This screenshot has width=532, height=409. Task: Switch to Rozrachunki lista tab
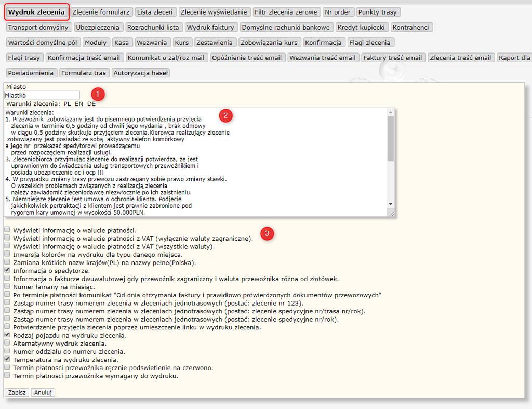[x=153, y=27]
